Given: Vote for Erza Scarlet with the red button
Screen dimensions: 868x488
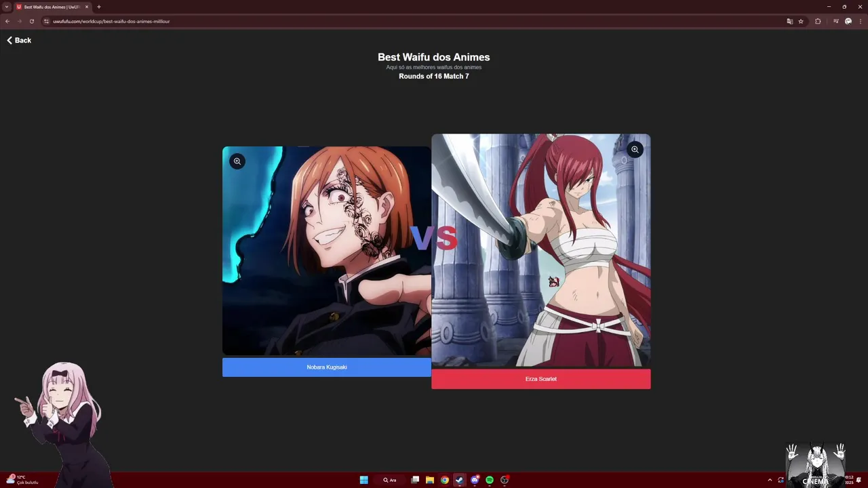Looking at the screenshot, I should click(541, 379).
